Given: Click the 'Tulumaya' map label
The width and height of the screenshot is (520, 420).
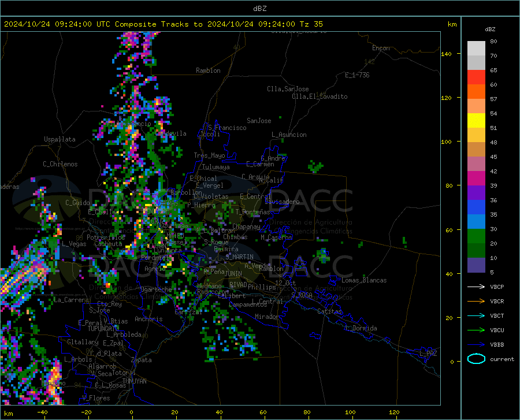Looking at the screenshot, I should (x=216, y=167).
